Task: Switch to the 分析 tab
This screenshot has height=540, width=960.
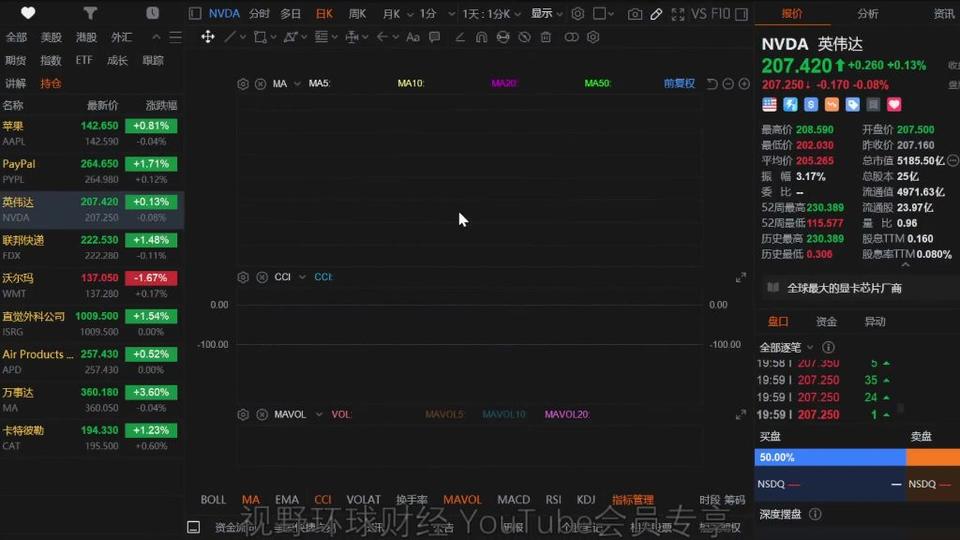Action: (868, 13)
